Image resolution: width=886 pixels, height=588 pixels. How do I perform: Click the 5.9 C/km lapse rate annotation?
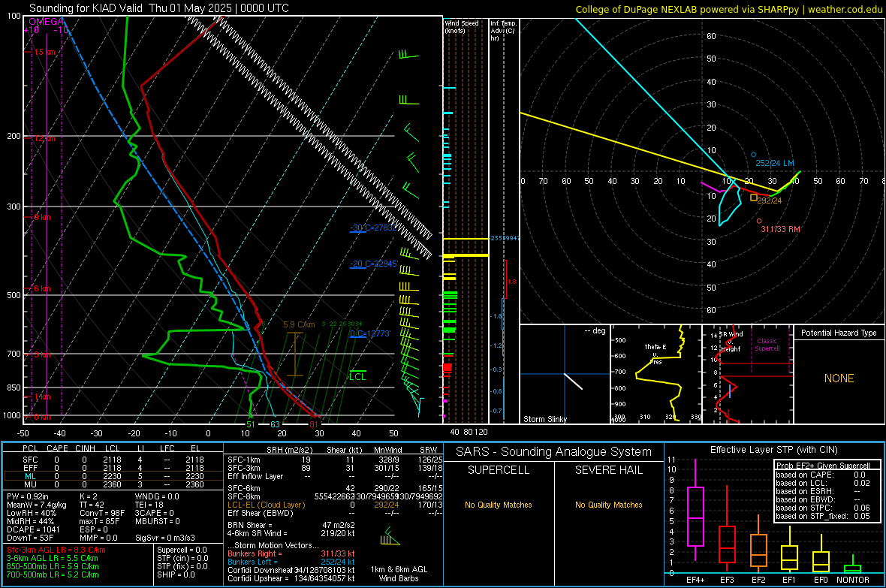coord(299,324)
